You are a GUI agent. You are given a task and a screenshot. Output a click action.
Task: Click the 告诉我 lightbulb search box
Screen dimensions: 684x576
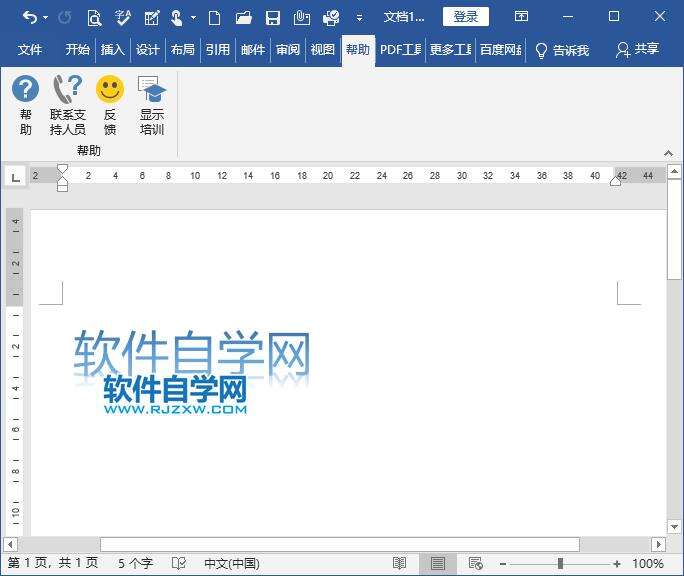pos(562,50)
